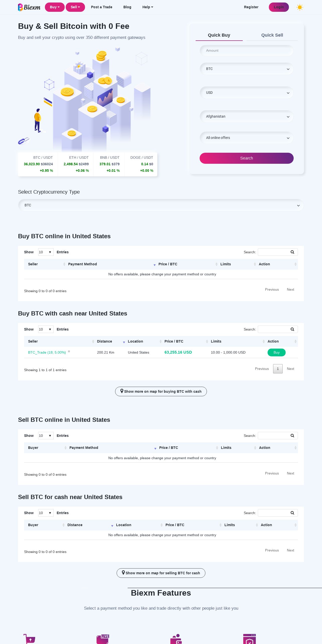The height and width of the screenshot is (644, 322).
Task: Click the green Buy button for BTC_Trade
Action: pyautogui.click(x=276, y=352)
